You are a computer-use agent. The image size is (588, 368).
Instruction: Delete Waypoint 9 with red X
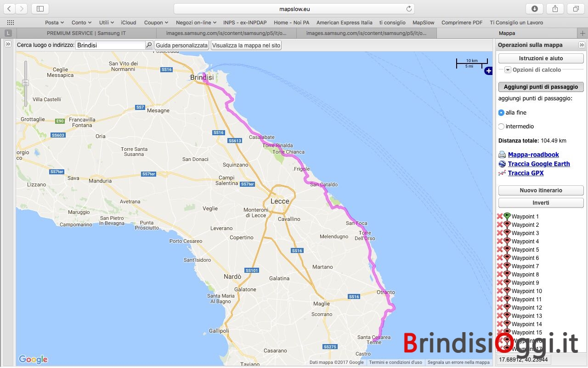[x=500, y=282]
